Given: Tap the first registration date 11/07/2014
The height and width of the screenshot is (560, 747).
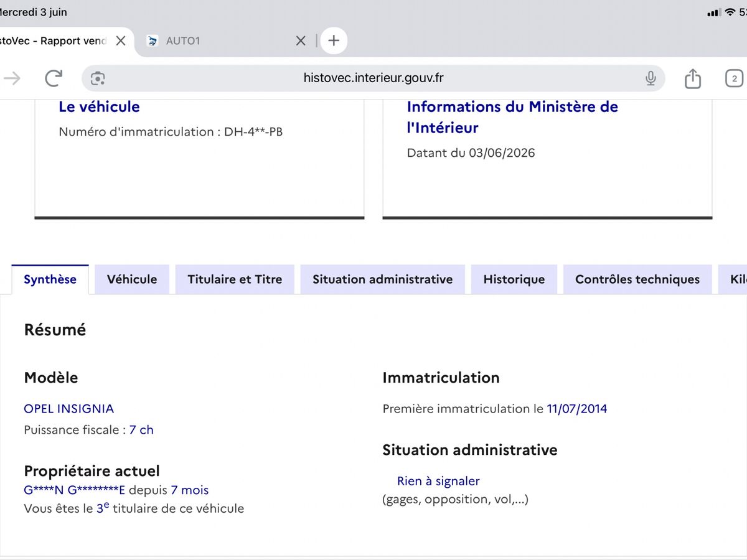Looking at the screenshot, I should [x=577, y=409].
